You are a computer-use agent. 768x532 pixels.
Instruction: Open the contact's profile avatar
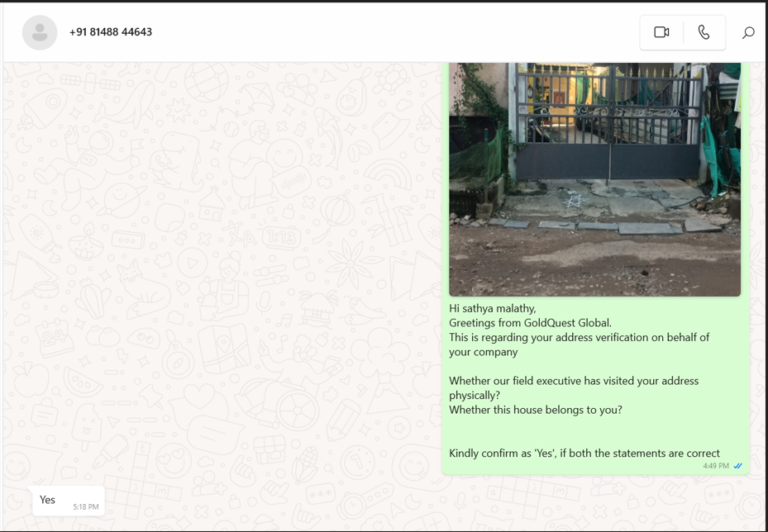point(40,32)
